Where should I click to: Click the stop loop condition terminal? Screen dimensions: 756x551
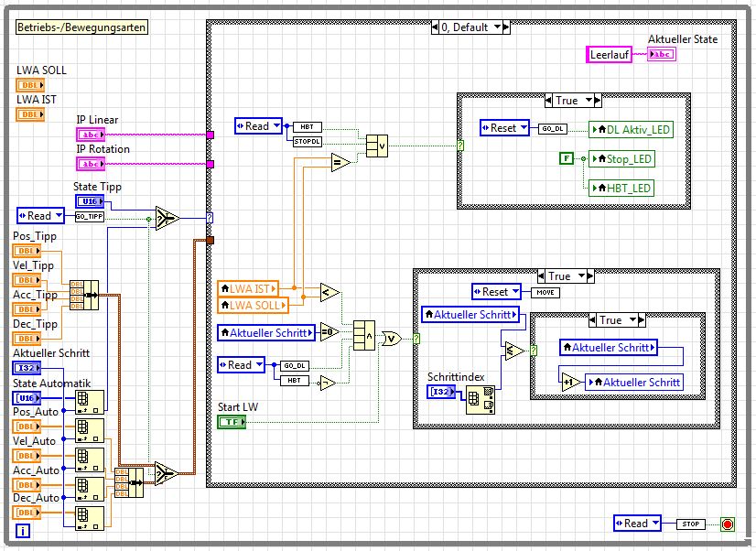pyautogui.click(x=728, y=524)
